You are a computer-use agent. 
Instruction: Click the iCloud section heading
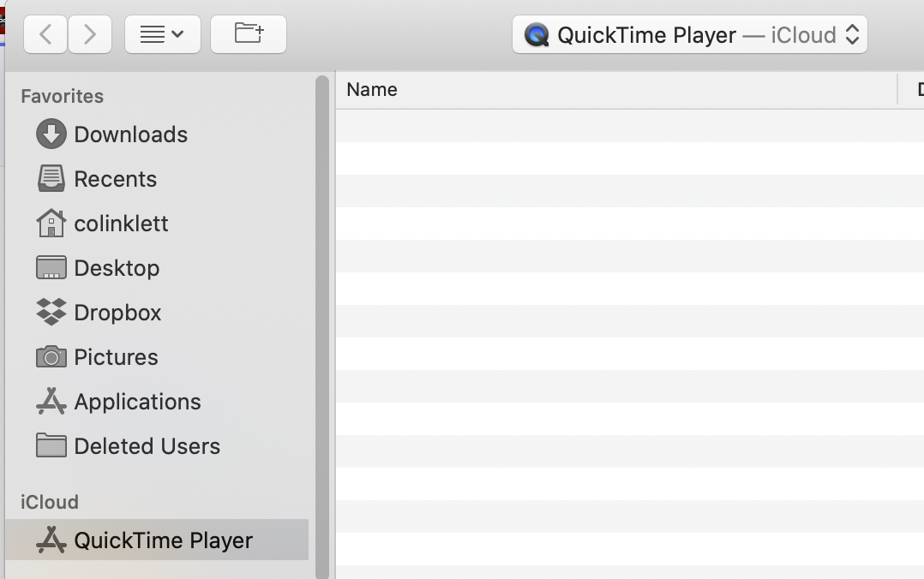(x=50, y=502)
